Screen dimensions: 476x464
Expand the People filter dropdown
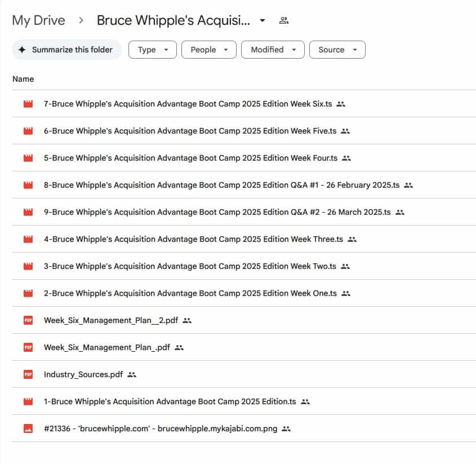208,50
